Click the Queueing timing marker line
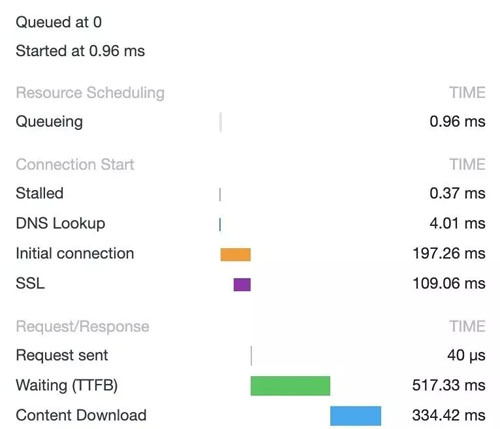This screenshot has width=500, height=429. coord(221,122)
